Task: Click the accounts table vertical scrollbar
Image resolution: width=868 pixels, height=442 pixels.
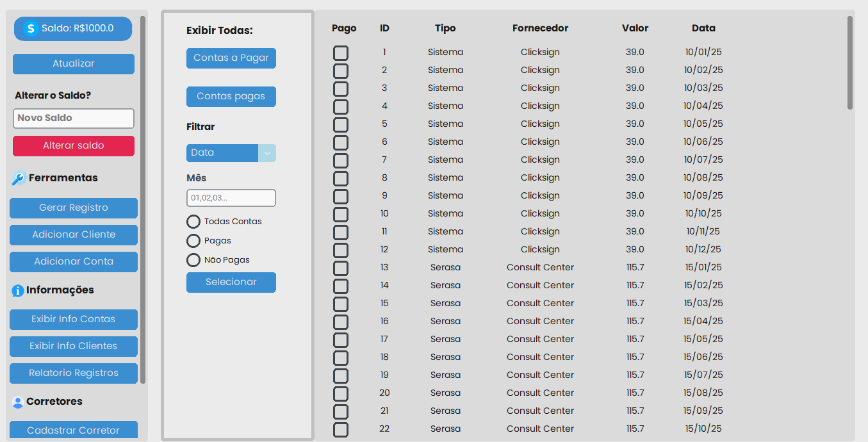Action: 850,63
